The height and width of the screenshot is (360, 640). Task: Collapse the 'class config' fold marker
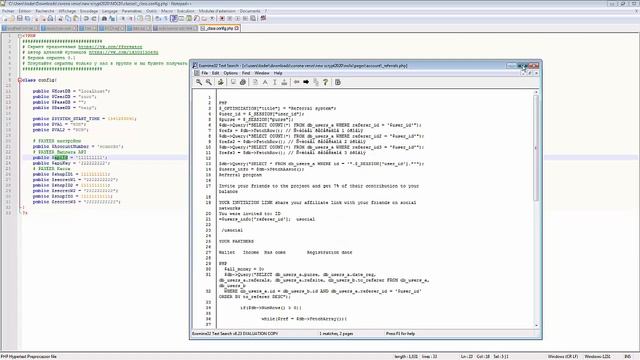tap(20, 80)
